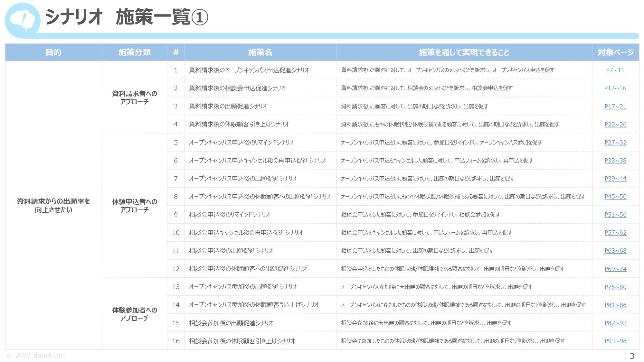Screen dimensions: 644x362
Task: Click the 施策を通して実現できること header
Action: click(464, 52)
